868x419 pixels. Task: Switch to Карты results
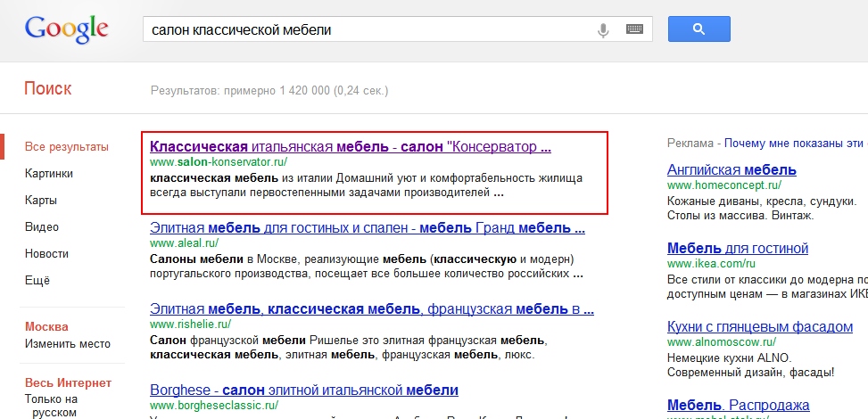[41, 201]
